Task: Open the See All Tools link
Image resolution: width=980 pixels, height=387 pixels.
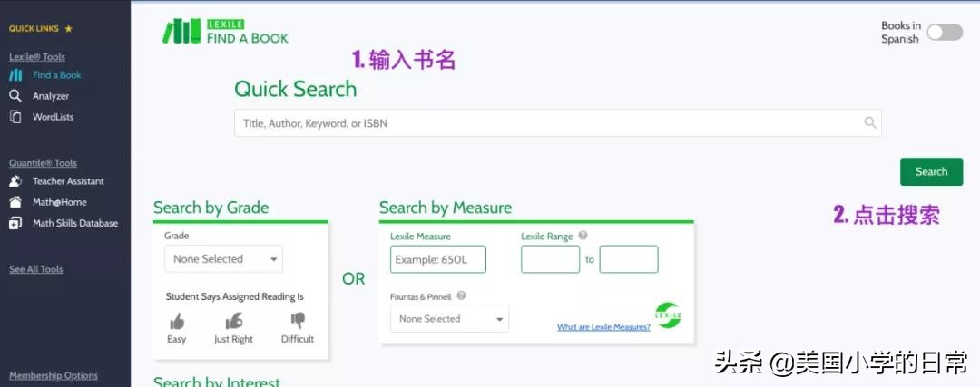Action: tap(35, 270)
